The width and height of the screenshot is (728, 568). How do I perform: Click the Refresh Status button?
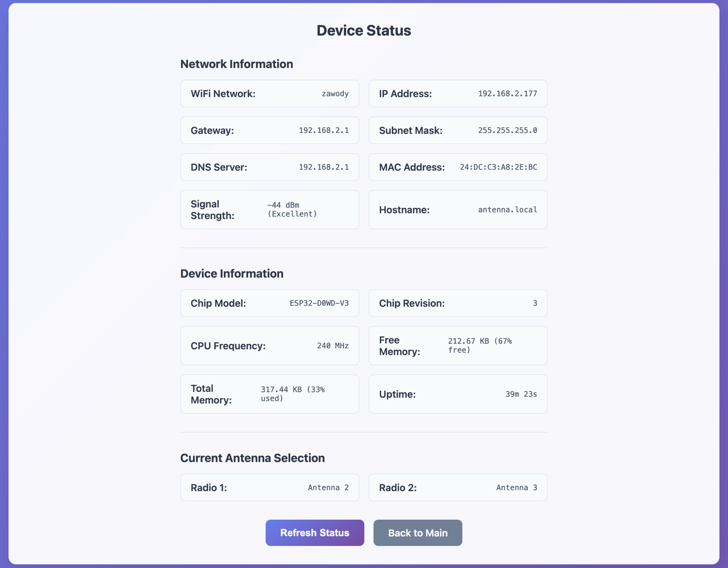315,532
